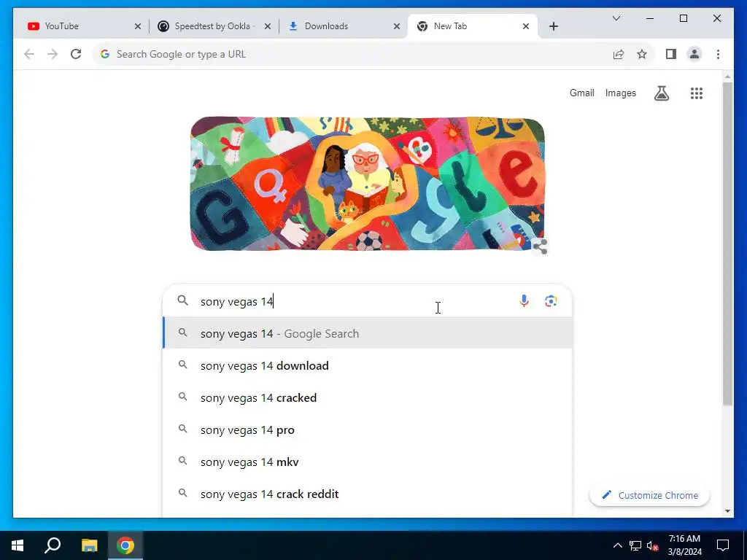Search by image with Google Lens

click(551, 301)
